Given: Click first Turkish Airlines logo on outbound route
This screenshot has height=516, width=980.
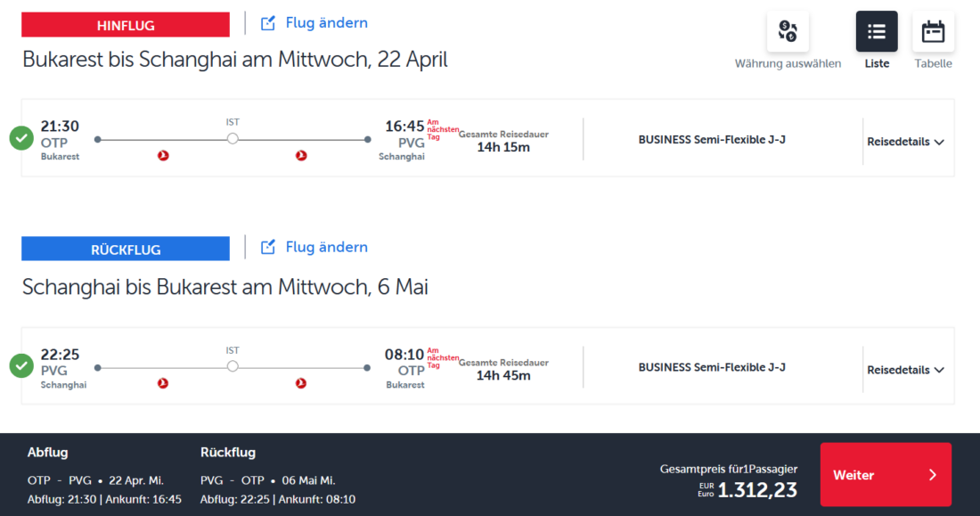Looking at the screenshot, I should [163, 156].
